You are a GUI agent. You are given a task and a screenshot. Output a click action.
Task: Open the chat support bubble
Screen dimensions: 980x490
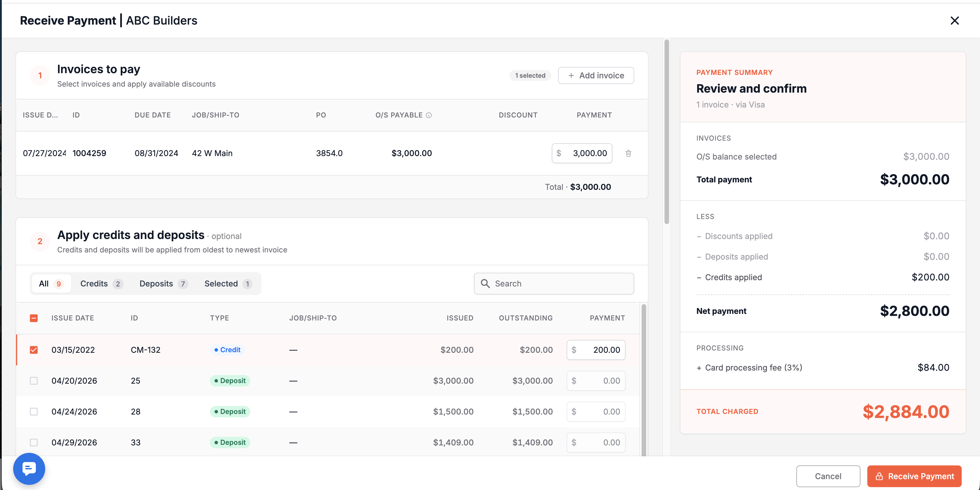pyautogui.click(x=29, y=468)
